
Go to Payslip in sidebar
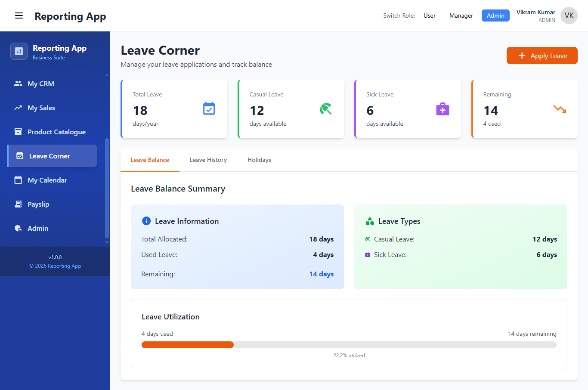coord(38,204)
